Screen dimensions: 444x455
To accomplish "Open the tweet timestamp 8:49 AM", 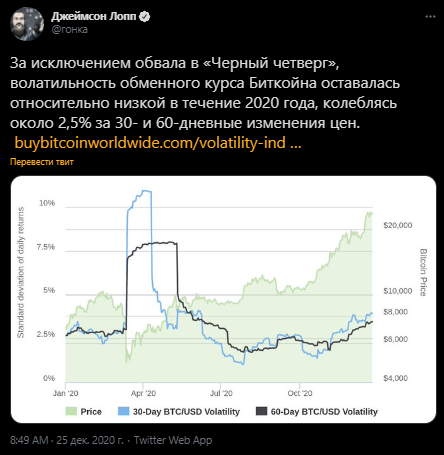I will tap(29, 440).
